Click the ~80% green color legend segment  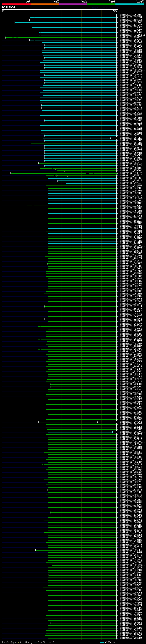[101, 4]
